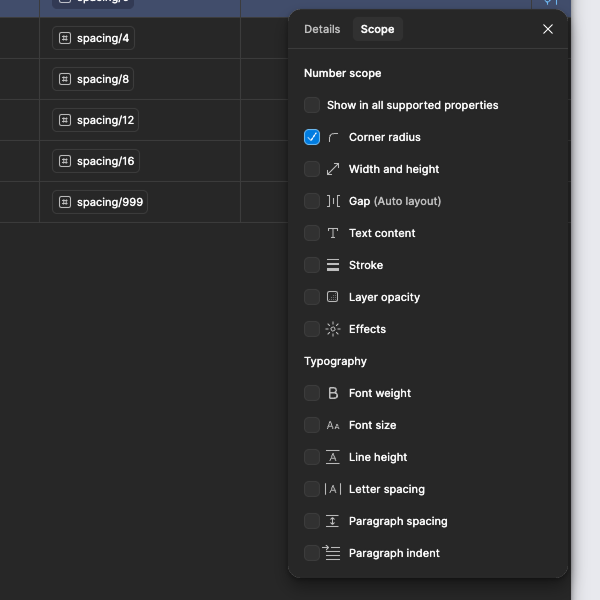The height and width of the screenshot is (600, 600).
Task: Enable the Font size checkbox
Action: 312,425
